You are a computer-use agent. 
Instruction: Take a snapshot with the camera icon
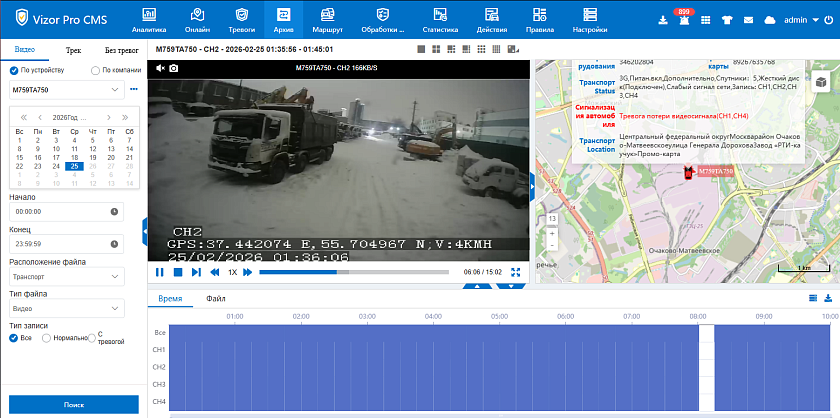tap(174, 68)
